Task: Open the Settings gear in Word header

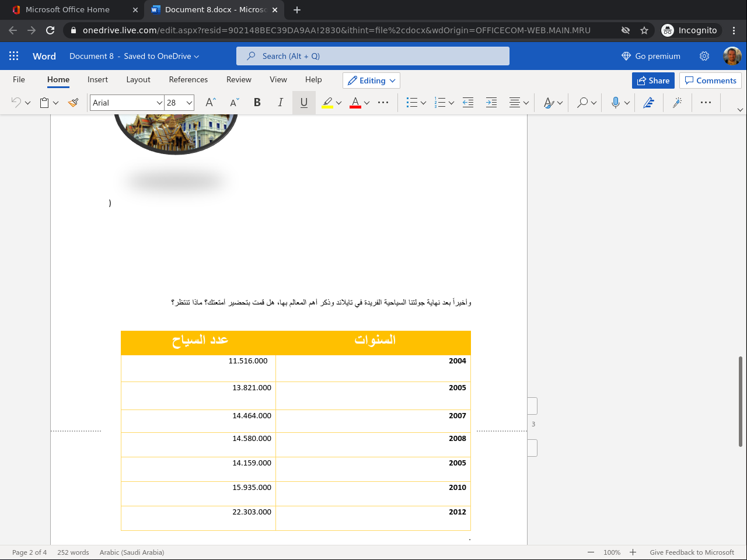Action: coord(704,56)
